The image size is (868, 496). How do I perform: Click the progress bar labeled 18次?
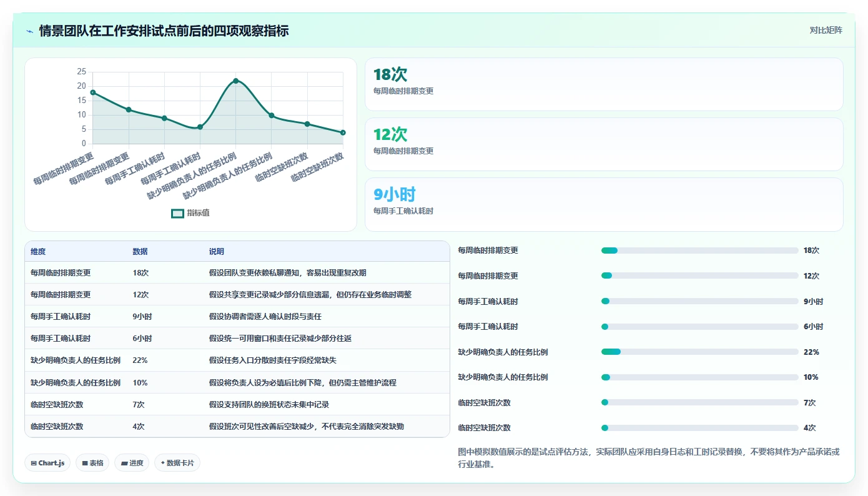pos(699,250)
